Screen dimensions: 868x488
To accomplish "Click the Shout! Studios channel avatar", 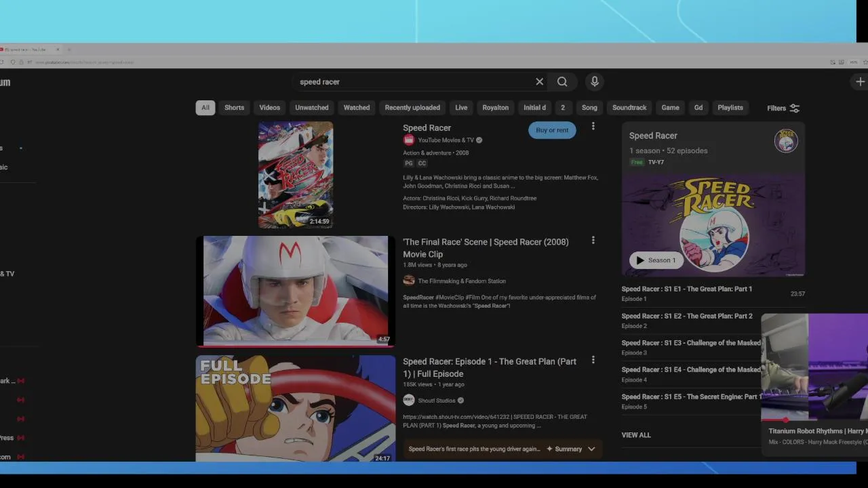I will click(409, 401).
